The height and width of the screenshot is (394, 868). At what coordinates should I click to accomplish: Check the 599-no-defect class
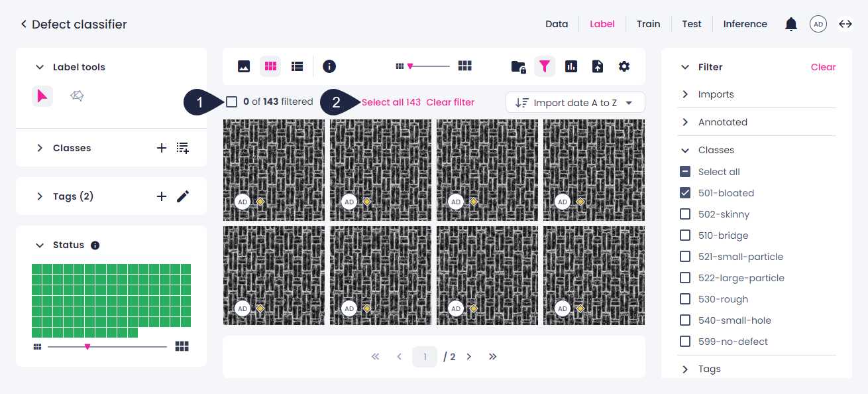(x=685, y=342)
